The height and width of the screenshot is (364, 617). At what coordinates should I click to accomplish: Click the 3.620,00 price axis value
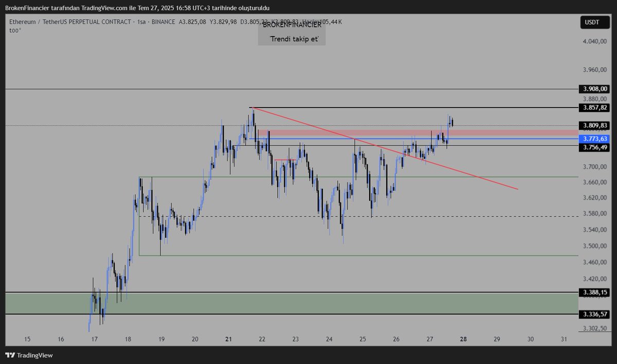coord(595,198)
